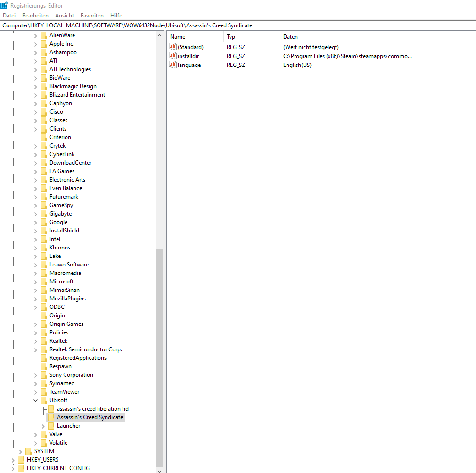Click the tree scrollbar up arrow
The height and width of the screenshot is (473, 476).
tap(160, 35)
